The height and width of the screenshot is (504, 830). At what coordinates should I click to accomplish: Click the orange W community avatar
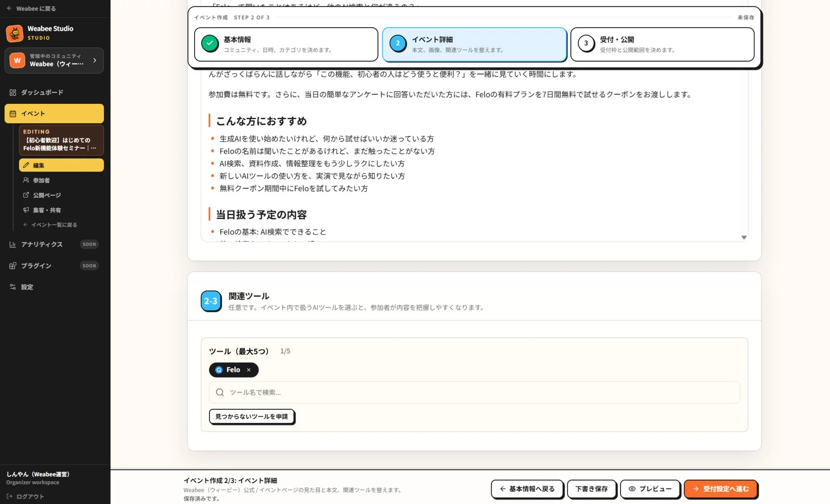[x=17, y=60]
